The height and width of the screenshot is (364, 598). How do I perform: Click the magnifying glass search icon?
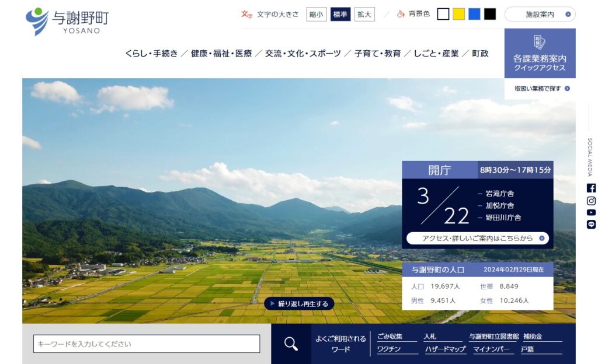(x=291, y=344)
